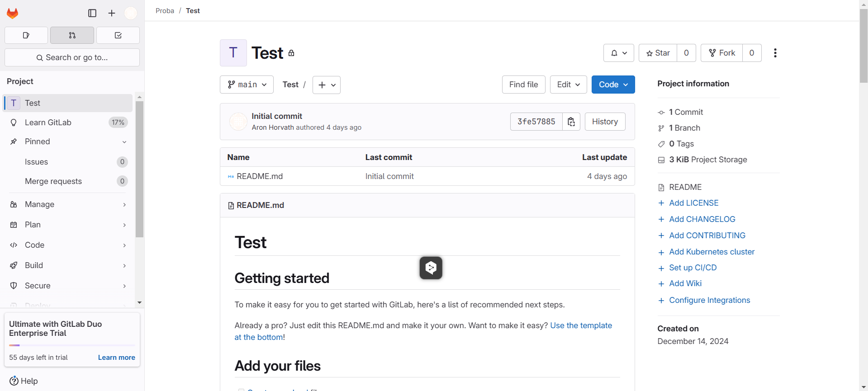Click the History button

click(x=605, y=122)
